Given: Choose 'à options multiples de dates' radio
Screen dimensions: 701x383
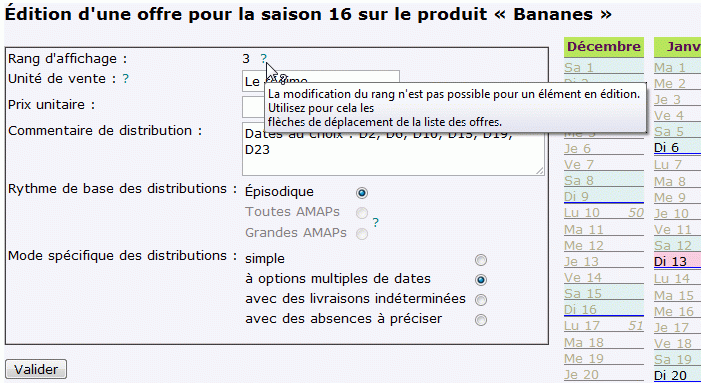Looking at the screenshot, I should [x=481, y=280].
